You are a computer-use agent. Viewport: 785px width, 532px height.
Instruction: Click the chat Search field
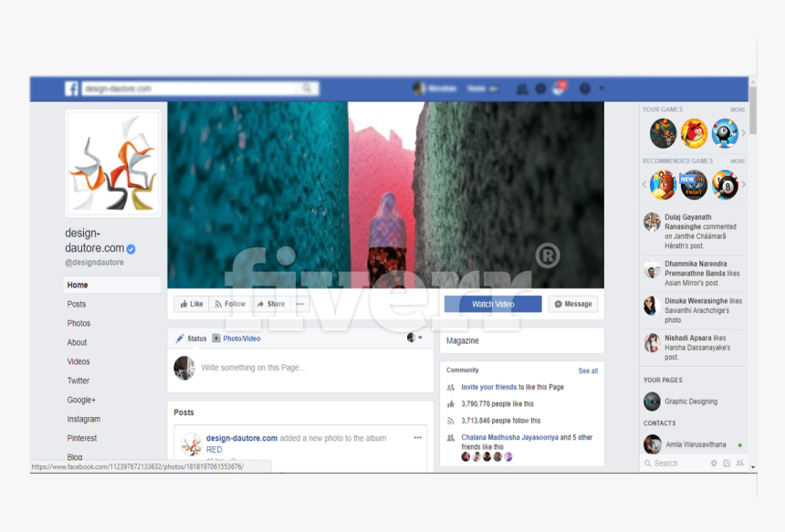pos(674,464)
